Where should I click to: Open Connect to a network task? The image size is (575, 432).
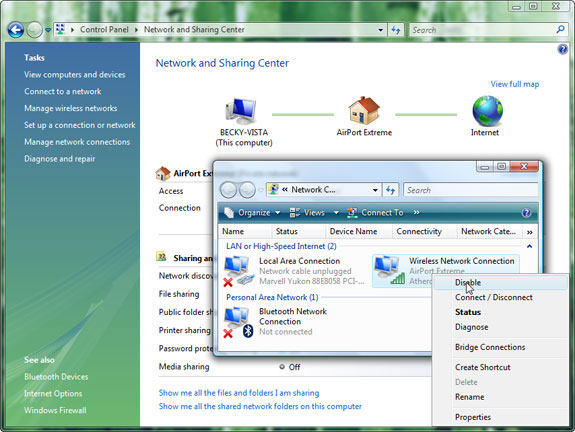(x=63, y=91)
